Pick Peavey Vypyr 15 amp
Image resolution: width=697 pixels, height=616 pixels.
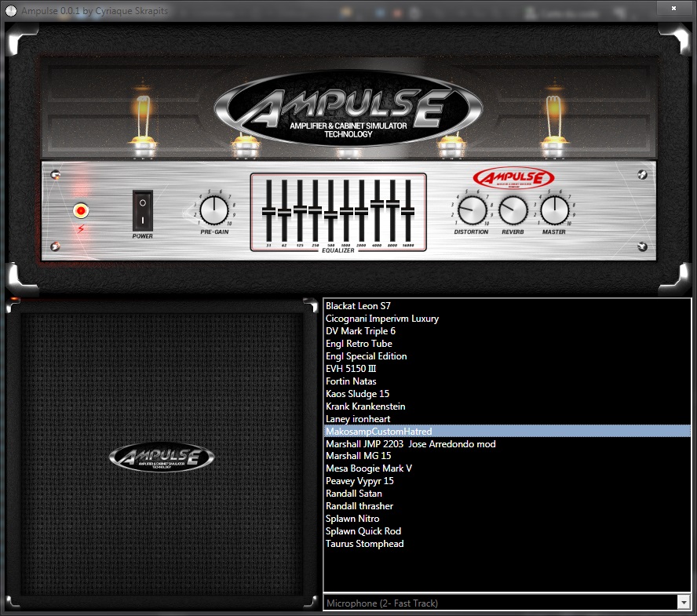click(x=507, y=481)
